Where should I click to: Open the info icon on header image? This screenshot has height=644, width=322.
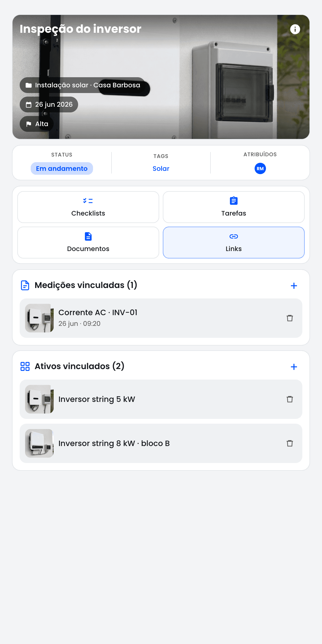point(295,29)
